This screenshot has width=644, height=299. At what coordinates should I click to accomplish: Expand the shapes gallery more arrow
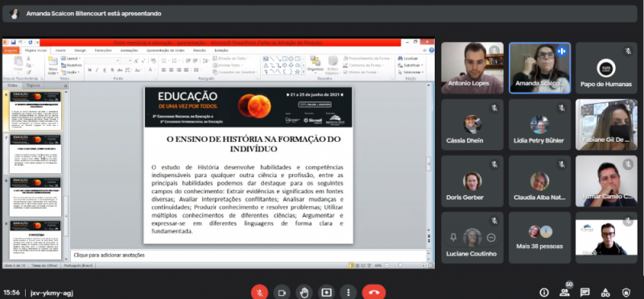pyautogui.click(x=303, y=72)
